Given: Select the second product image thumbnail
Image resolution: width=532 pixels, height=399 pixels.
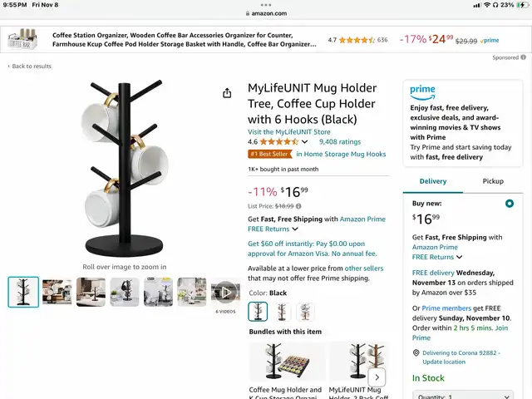Looking at the screenshot, I should point(57,292).
